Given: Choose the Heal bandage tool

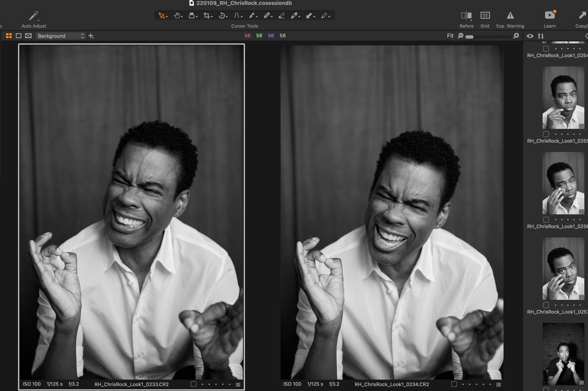Looking at the screenshot, I should [266, 16].
